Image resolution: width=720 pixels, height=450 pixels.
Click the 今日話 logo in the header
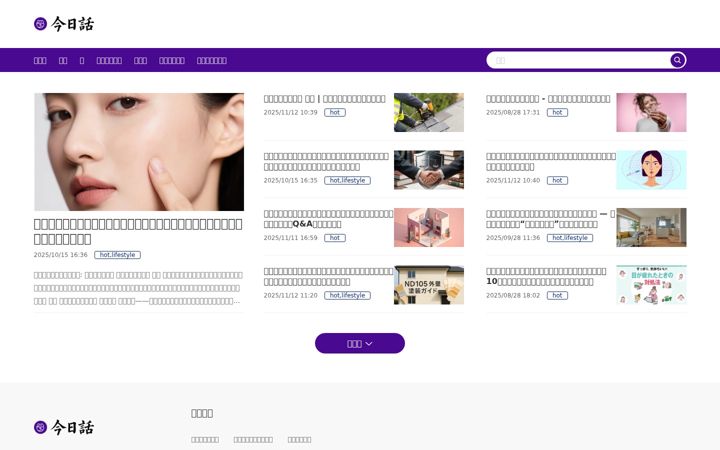pyautogui.click(x=64, y=24)
